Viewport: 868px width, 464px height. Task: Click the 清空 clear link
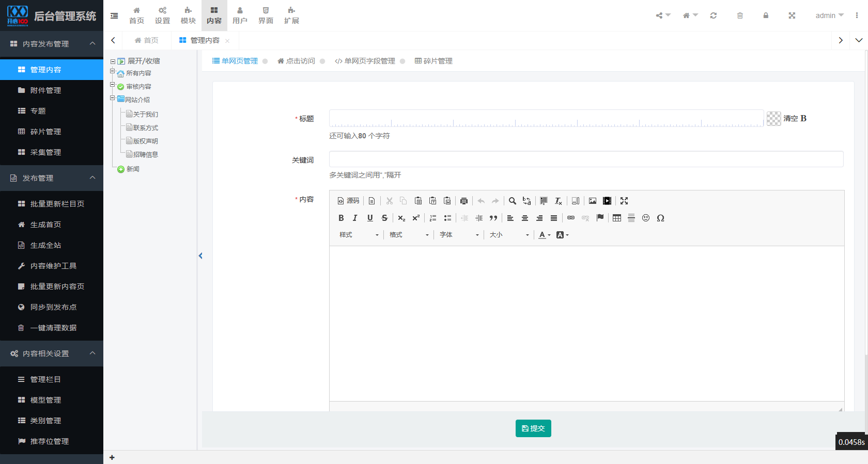pyautogui.click(x=791, y=118)
